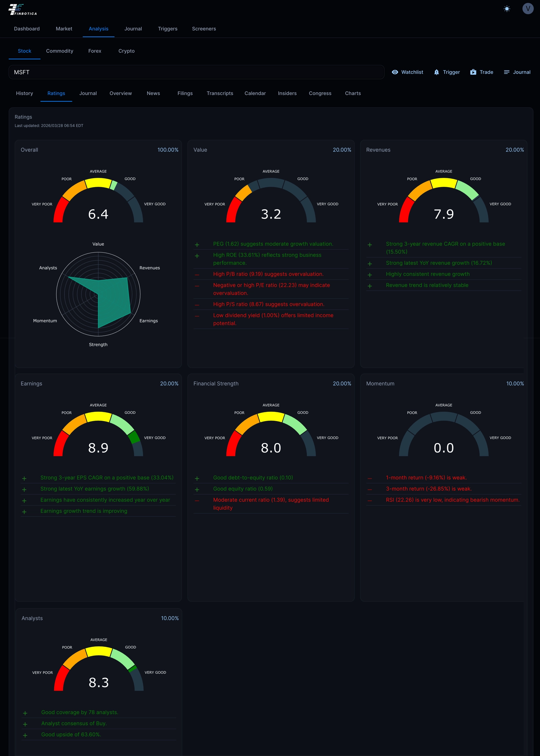Click the minus icon beside High P/B ratio
The height and width of the screenshot is (756, 540).
(x=197, y=275)
